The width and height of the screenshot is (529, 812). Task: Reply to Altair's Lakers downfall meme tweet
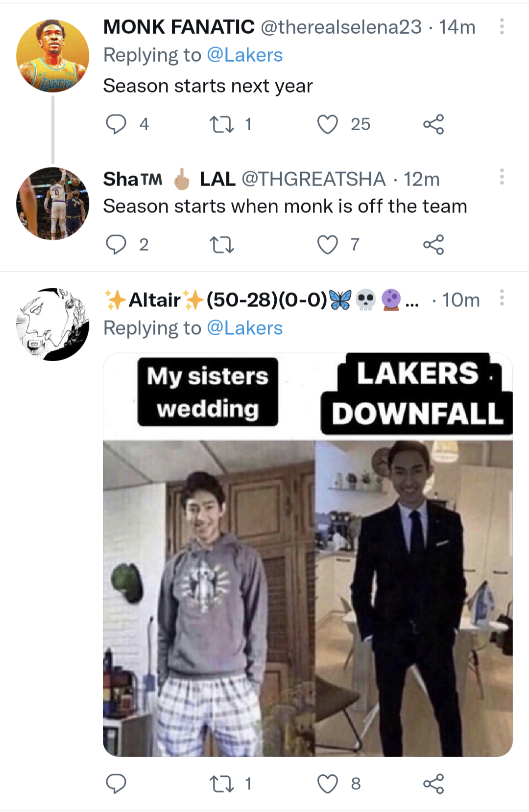[116, 784]
